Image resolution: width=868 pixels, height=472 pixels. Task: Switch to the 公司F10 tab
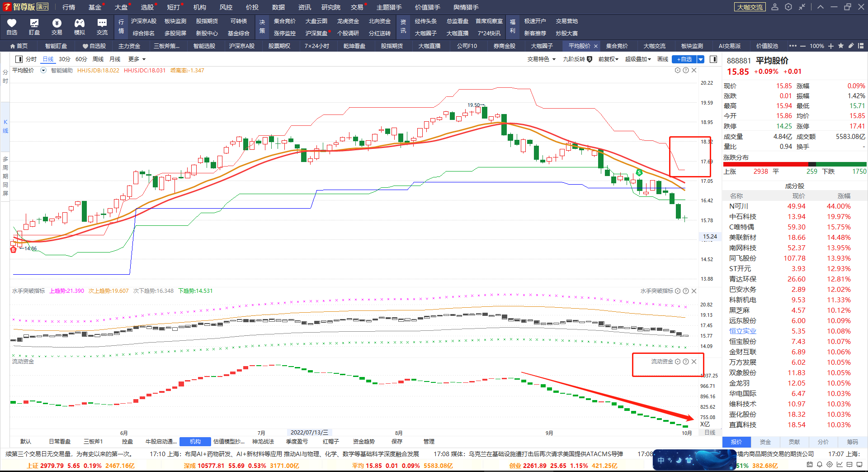[467, 46]
